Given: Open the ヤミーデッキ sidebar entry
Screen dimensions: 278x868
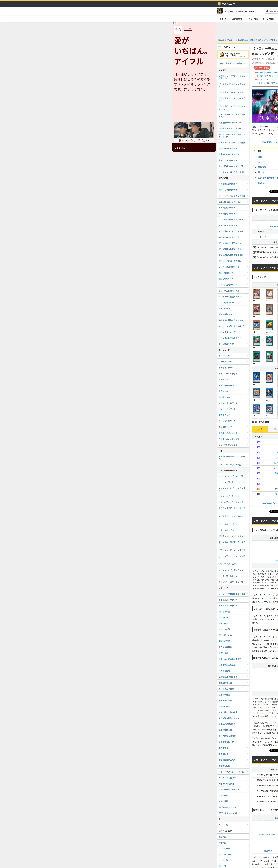Looking at the screenshot, I should click(224, 356).
